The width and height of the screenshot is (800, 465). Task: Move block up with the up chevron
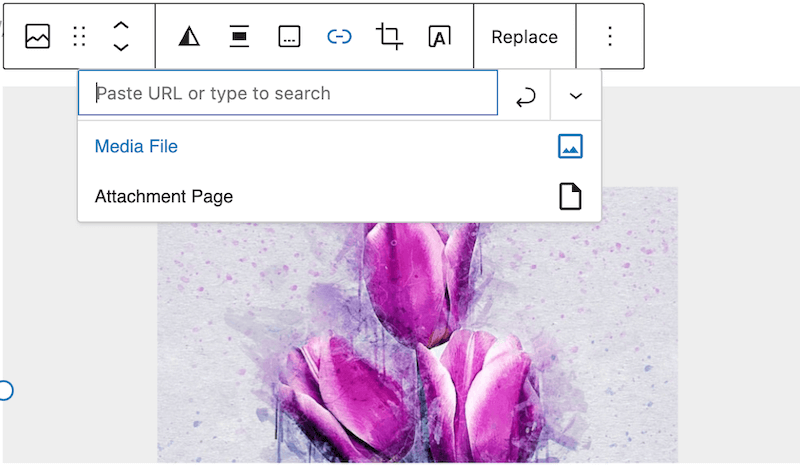(120, 26)
